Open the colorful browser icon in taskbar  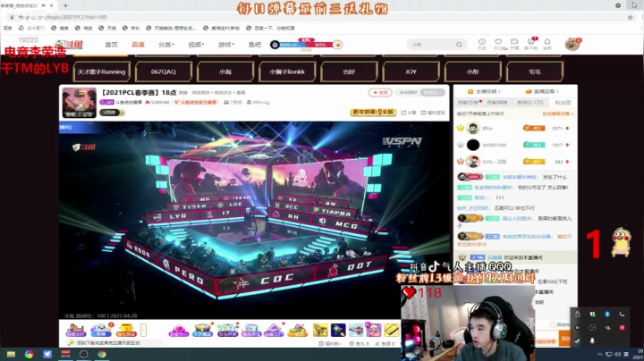(x=29, y=354)
